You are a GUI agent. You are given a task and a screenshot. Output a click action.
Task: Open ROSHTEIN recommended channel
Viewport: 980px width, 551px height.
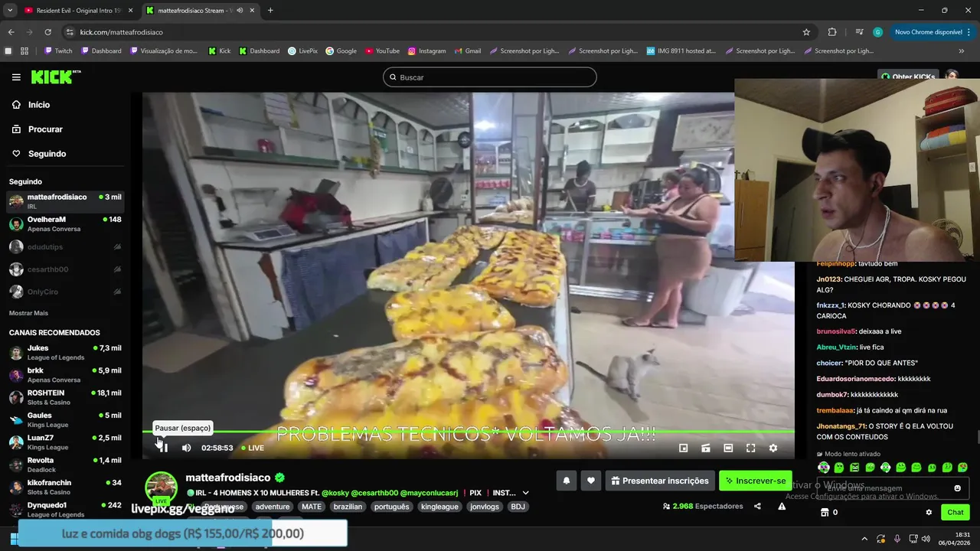(x=65, y=397)
